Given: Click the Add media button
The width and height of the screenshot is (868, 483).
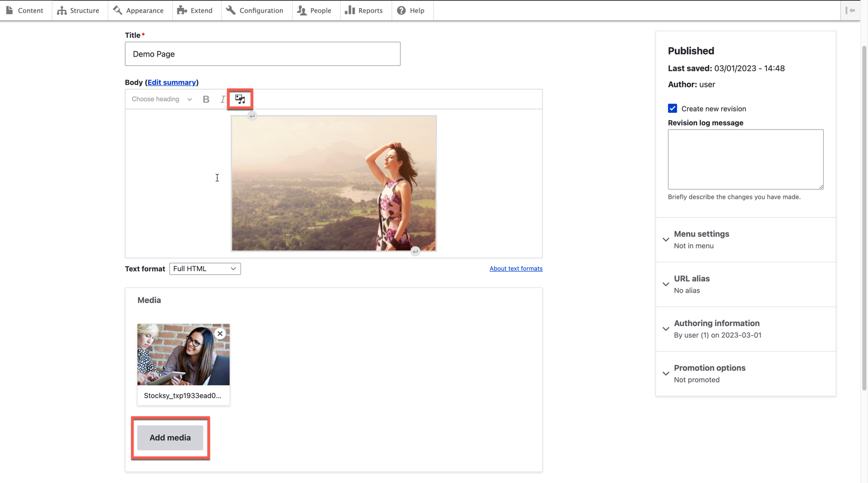Looking at the screenshot, I should pos(170,438).
